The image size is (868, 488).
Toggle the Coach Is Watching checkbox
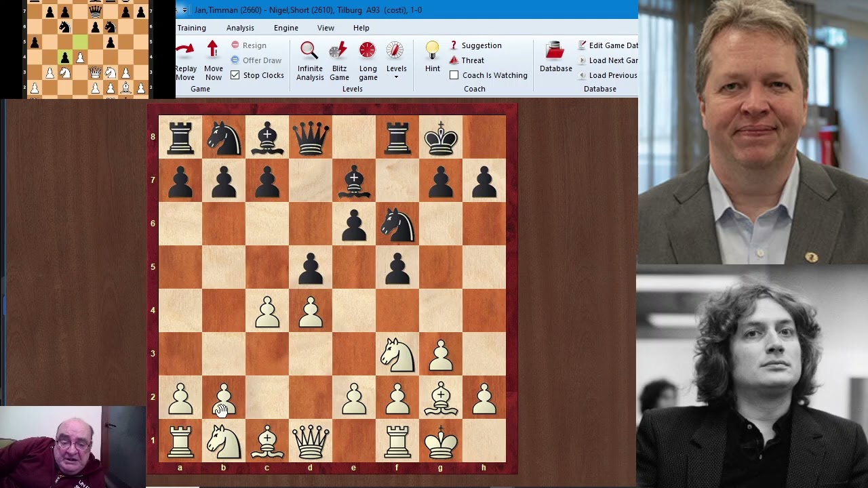(454, 75)
